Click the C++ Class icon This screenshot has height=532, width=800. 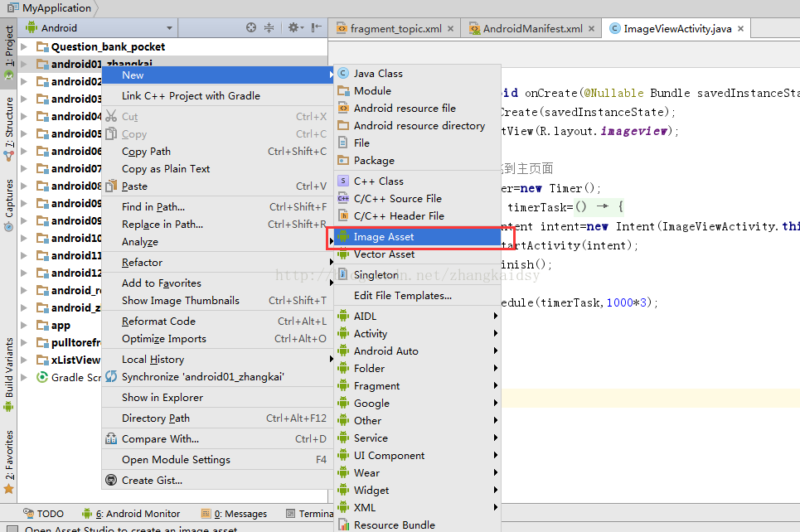(343, 181)
